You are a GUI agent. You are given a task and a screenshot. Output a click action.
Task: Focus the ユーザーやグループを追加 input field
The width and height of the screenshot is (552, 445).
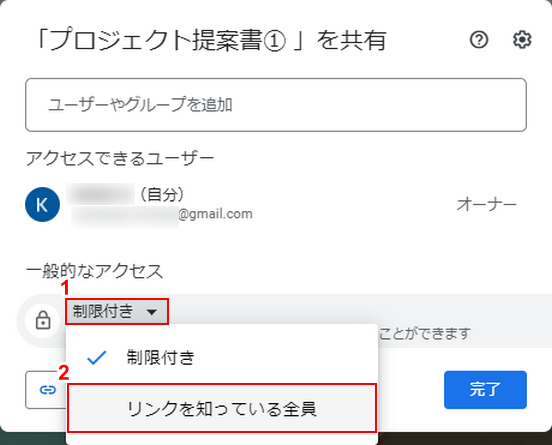click(x=276, y=105)
